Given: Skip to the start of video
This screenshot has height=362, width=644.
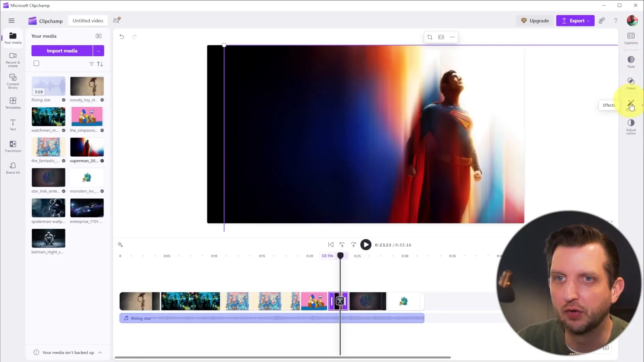Looking at the screenshot, I should (331, 245).
